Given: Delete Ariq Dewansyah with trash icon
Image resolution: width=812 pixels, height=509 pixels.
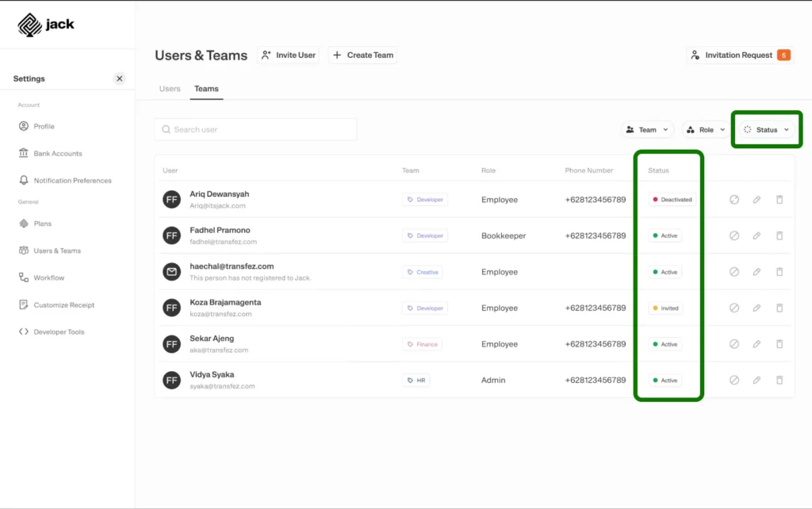Looking at the screenshot, I should 779,199.
